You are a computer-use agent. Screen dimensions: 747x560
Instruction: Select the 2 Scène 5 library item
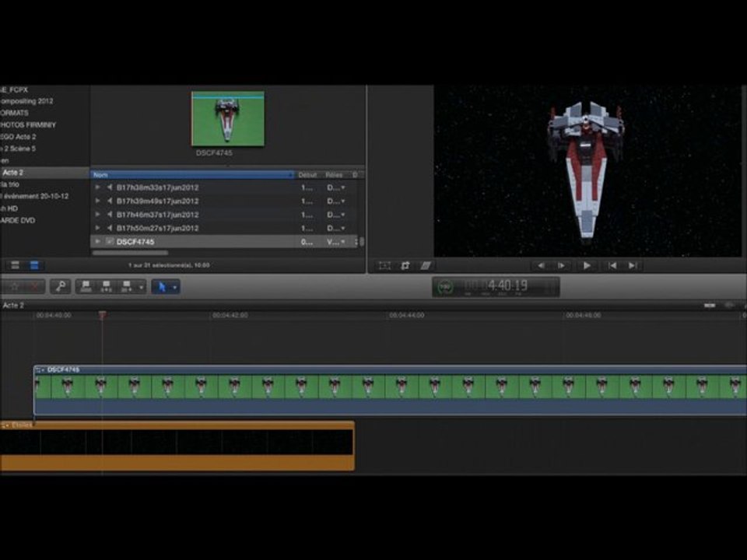tap(18, 149)
